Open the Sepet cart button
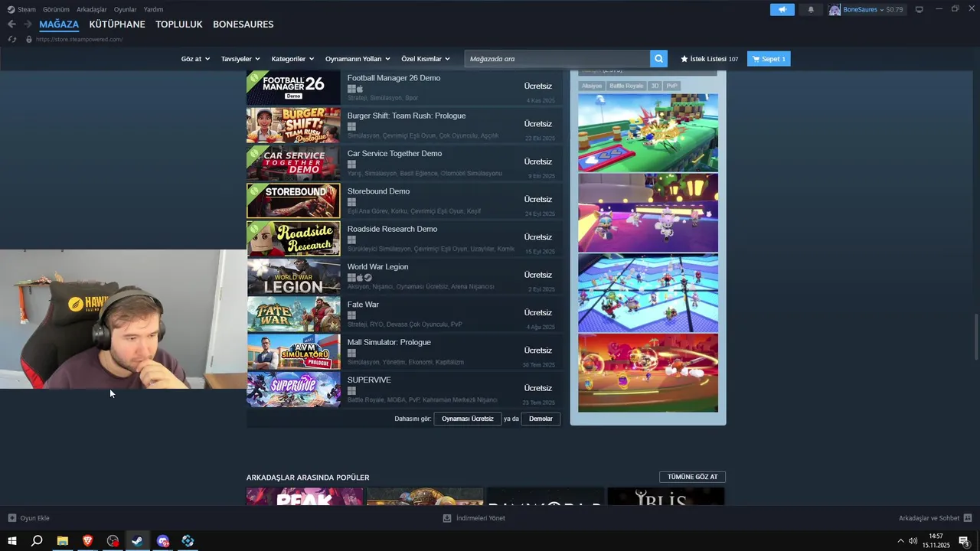The image size is (980, 551). (x=769, y=59)
